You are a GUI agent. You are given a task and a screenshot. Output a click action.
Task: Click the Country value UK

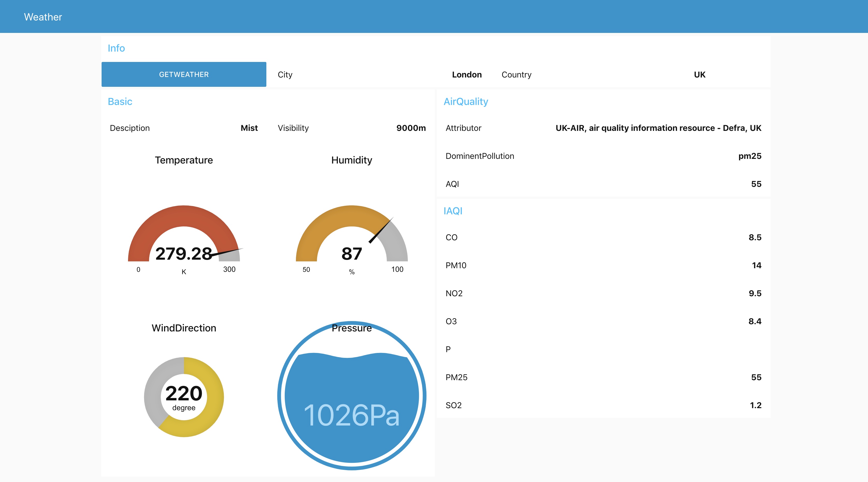click(699, 74)
